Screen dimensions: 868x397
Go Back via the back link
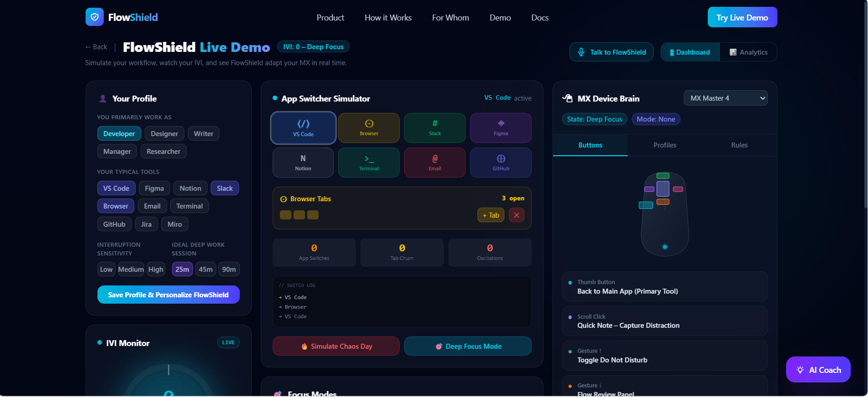click(96, 47)
